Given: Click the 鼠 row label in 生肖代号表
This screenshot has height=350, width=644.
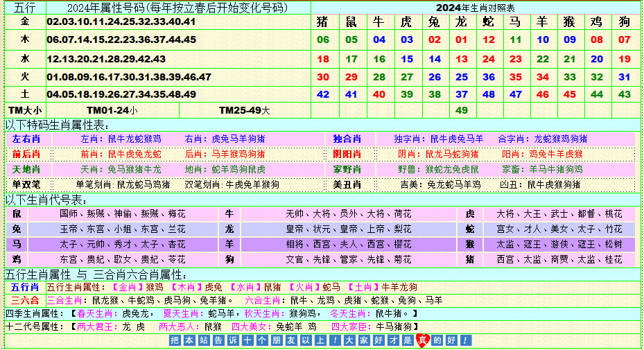Looking at the screenshot, I should tap(17, 213).
